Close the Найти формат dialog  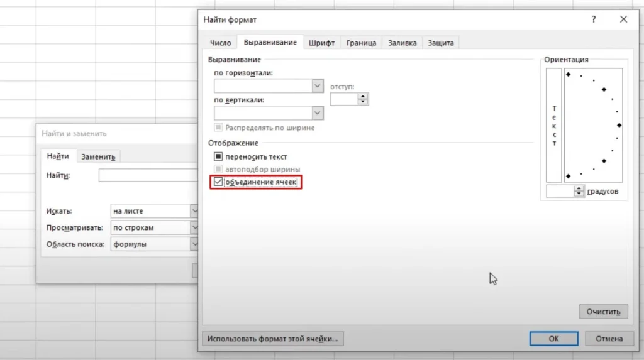pyautogui.click(x=623, y=20)
